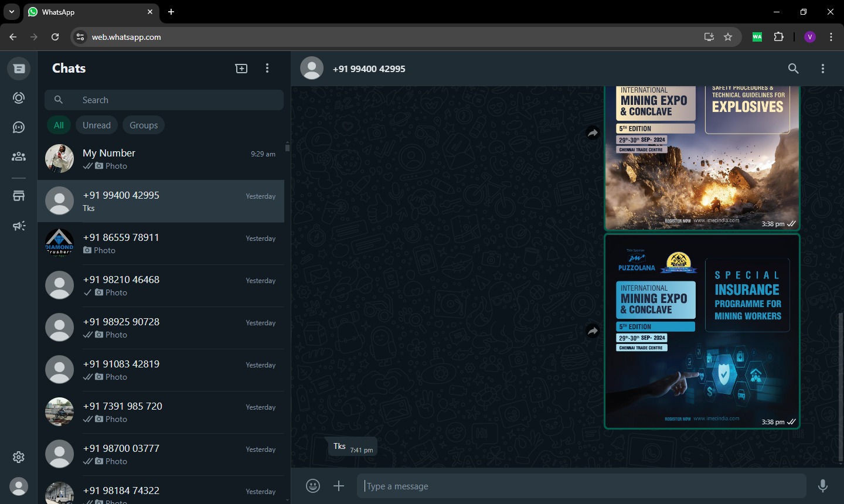The width and height of the screenshot is (844, 504).
Task: Open the WA browser extension
Action: (x=757, y=37)
